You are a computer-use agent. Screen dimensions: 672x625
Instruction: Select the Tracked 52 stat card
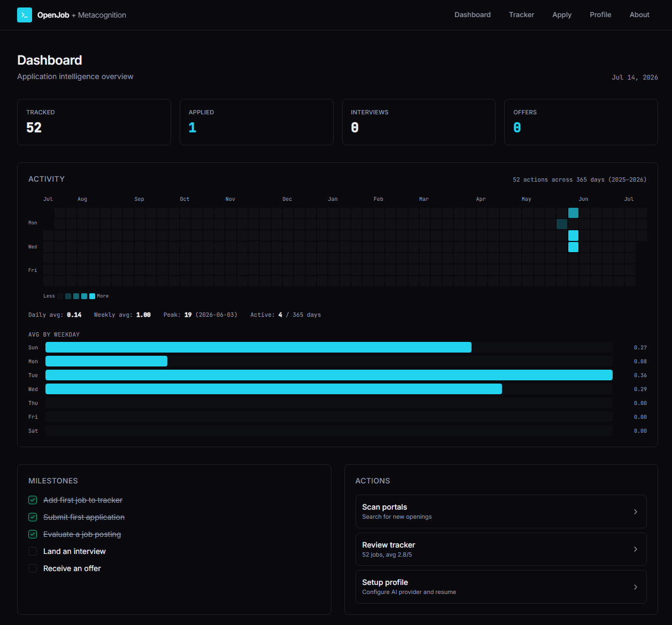(94, 122)
